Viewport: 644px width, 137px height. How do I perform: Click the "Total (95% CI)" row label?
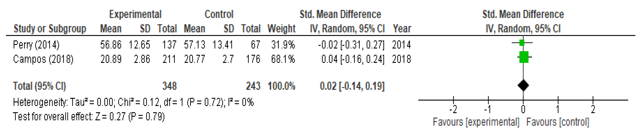[39, 86]
